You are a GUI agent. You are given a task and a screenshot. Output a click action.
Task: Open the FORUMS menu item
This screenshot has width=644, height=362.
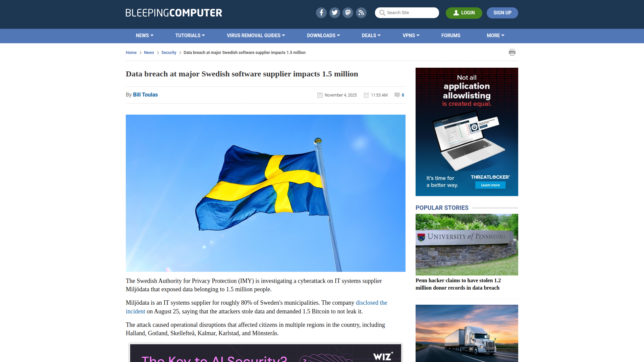[x=451, y=36]
